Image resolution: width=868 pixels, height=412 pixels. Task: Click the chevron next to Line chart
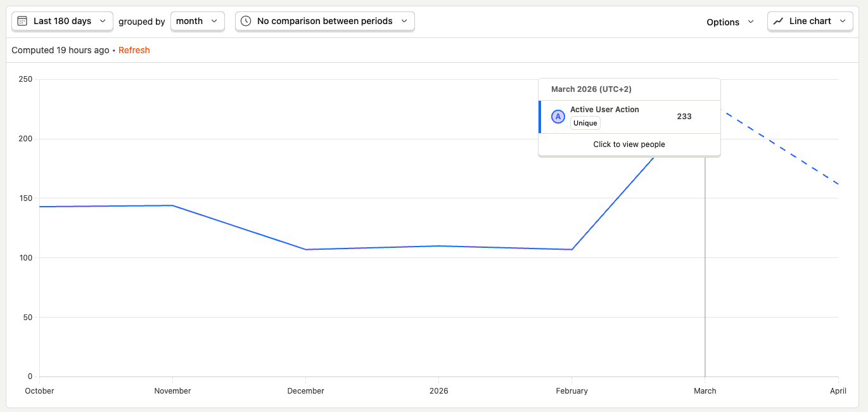tap(843, 21)
